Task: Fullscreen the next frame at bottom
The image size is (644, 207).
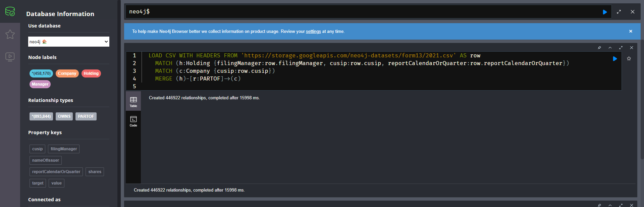Action: [x=621, y=205]
